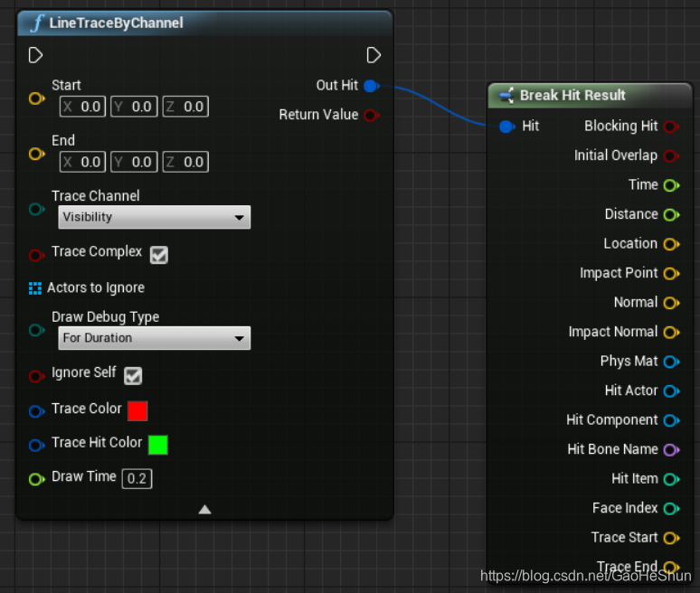Viewport: 700px width, 593px height.
Task: Click the Actors to Ignore array pin
Action: pyautogui.click(x=35, y=288)
